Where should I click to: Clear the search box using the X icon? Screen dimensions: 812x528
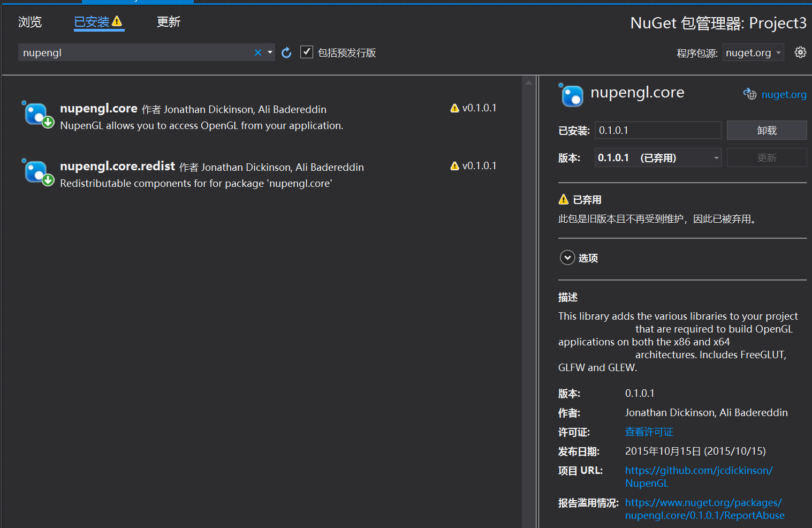pyautogui.click(x=257, y=52)
